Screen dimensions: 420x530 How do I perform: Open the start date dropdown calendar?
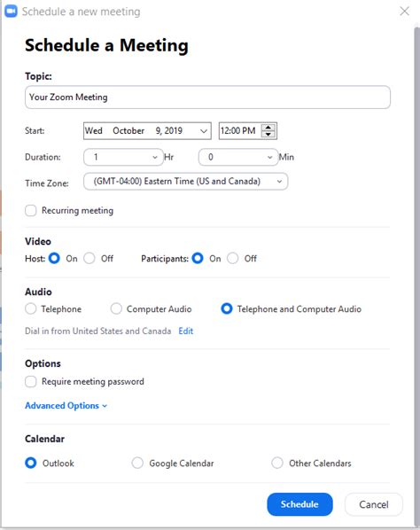point(204,131)
